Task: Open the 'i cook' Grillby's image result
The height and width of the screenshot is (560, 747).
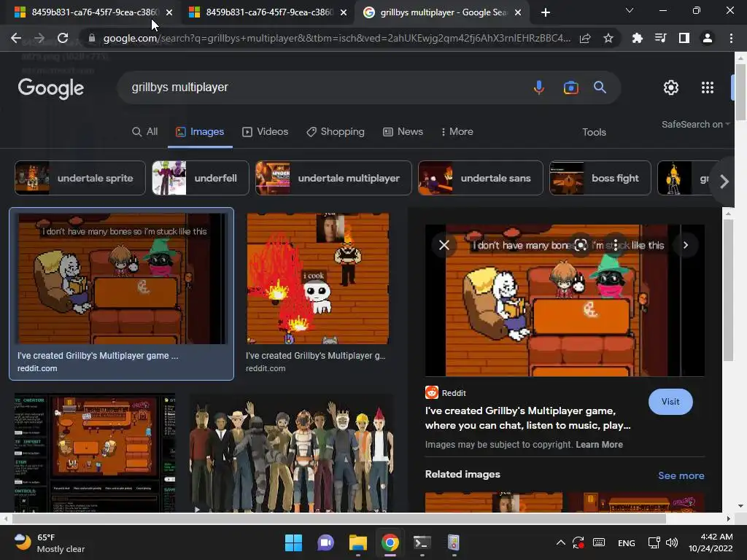Action: tap(318, 279)
